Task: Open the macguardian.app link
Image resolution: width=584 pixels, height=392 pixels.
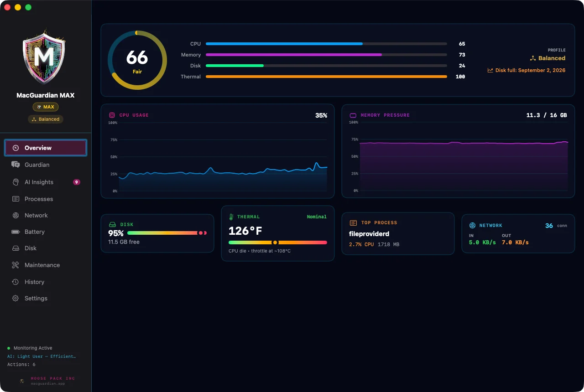Action: pyautogui.click(x=48, y=383)
